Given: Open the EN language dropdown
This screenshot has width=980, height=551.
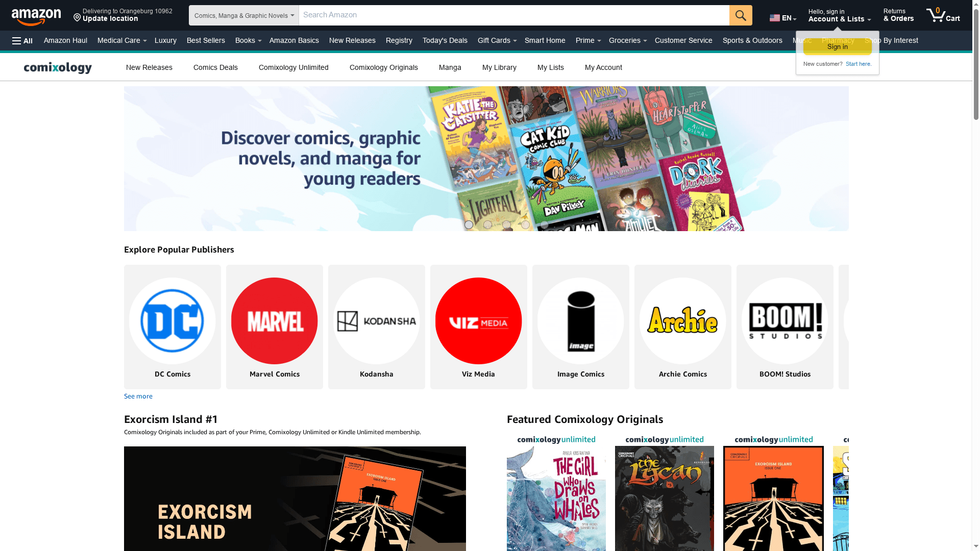Looking at the screenshot, I should point(782,18).
